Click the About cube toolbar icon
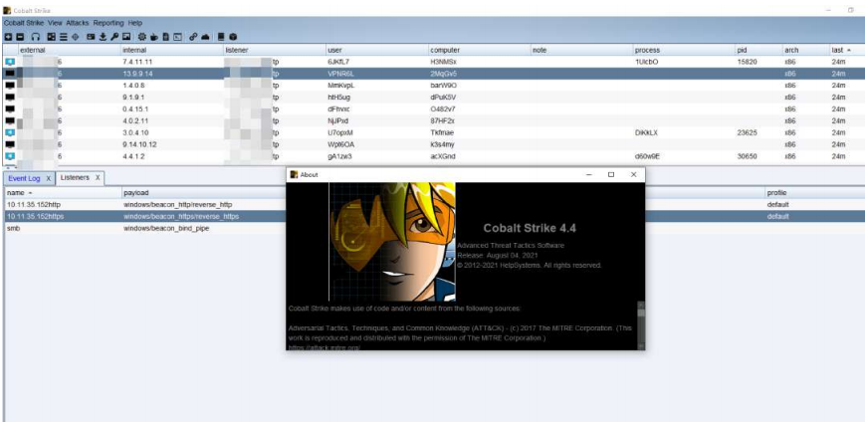 coord(233,37)
